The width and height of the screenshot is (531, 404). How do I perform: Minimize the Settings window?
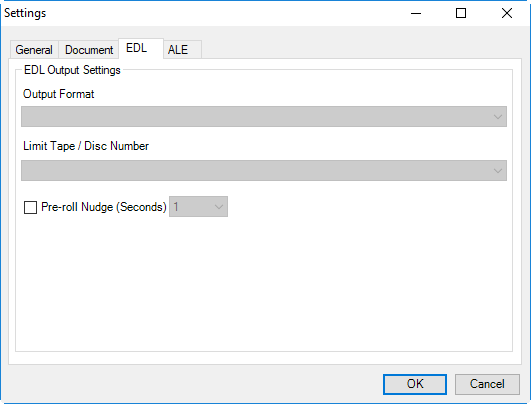[416, 14]
